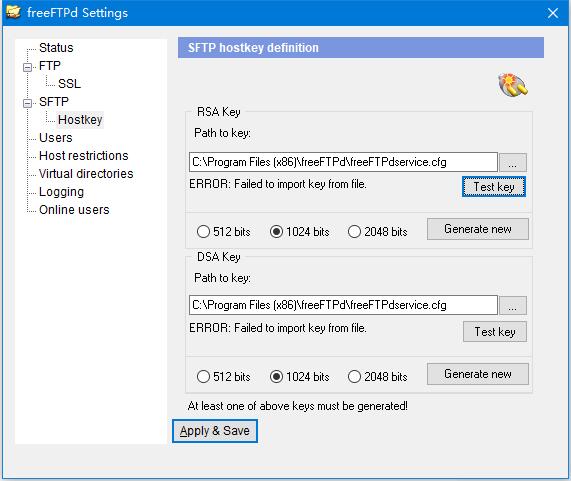Screen dimensions: 571x481
Task: Click Apply & Save button
Action: pyautogui.click(x=215, y=431)
